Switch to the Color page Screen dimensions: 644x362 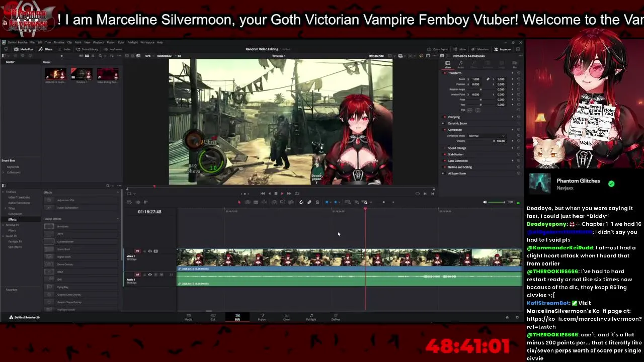tap(286, 317)
